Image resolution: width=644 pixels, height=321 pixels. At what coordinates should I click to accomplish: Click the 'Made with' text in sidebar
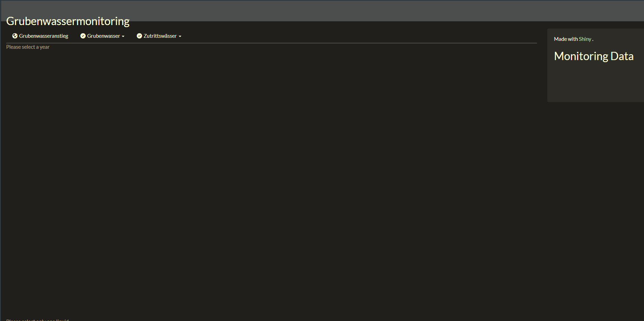pos(565,39)
